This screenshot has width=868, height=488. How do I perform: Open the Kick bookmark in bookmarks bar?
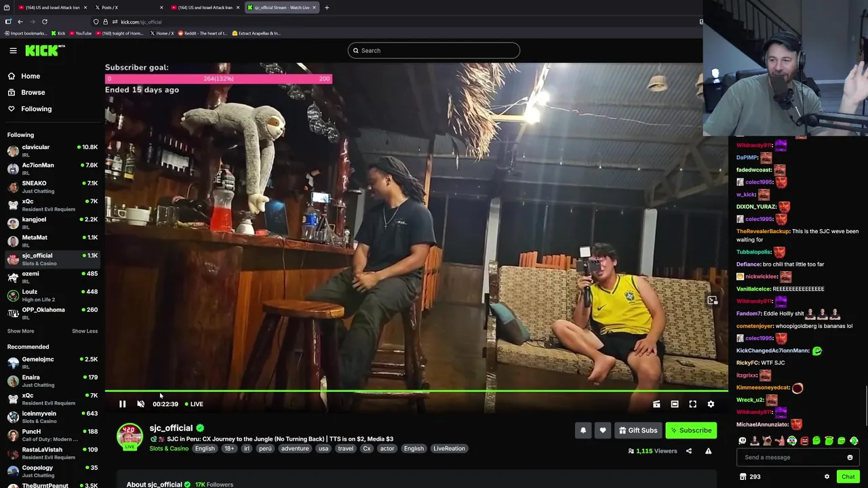coord(58,33)
